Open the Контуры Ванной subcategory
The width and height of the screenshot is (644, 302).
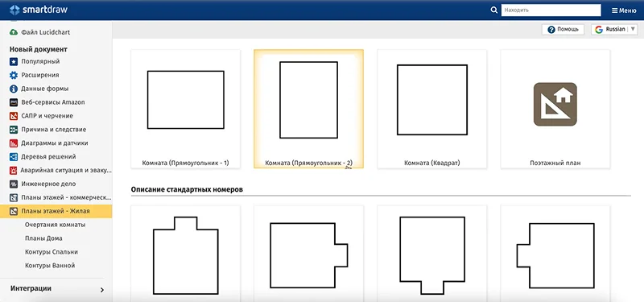(x=50, y=266)
